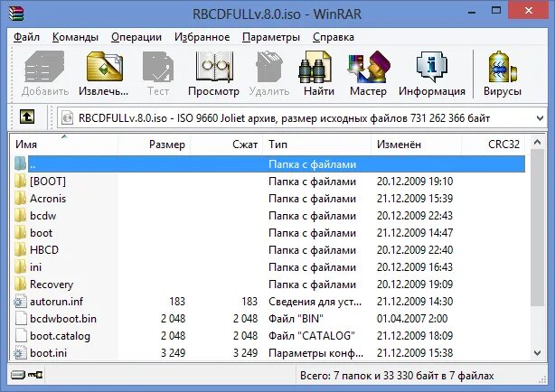This screenshot has height=392, width=555.
Task: Sort by Размер column header
Action: point(155,145)
